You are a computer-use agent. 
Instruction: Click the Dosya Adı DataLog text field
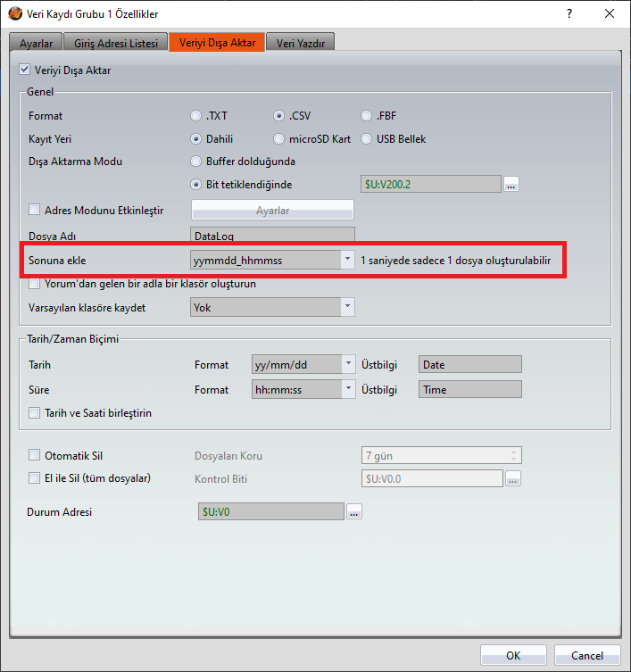pos(272,235)
